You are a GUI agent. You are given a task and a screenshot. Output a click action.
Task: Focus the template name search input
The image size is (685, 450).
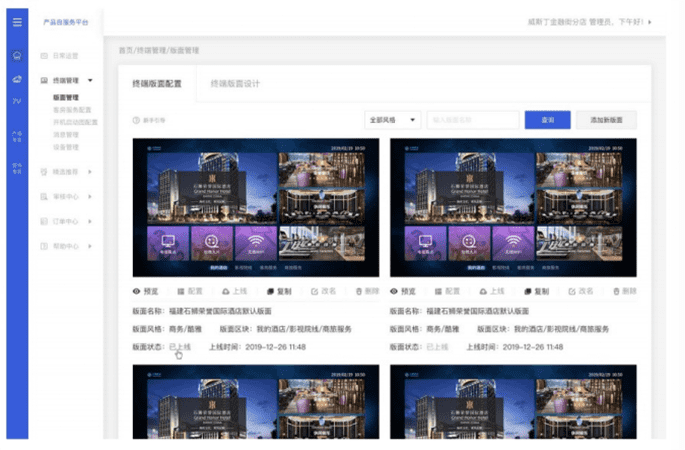[473, 120]
